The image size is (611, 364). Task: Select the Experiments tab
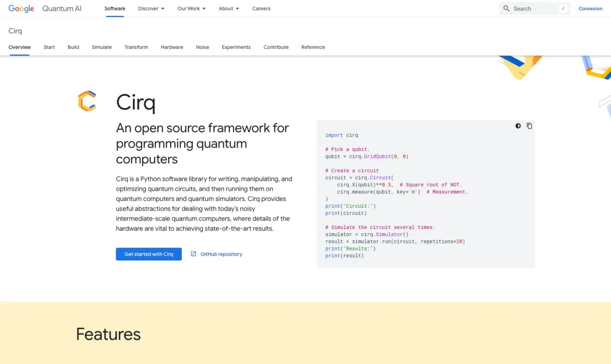tap(236, 47)
